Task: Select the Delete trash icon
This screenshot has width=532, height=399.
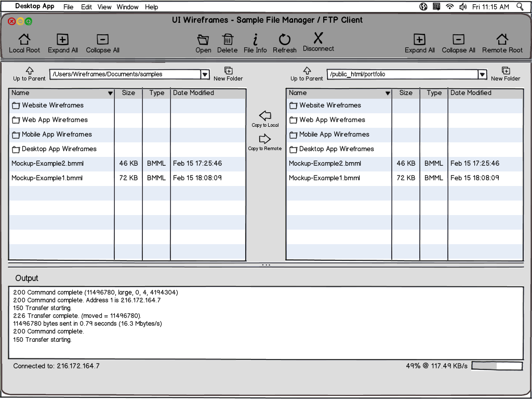Action: coord(228,39)
